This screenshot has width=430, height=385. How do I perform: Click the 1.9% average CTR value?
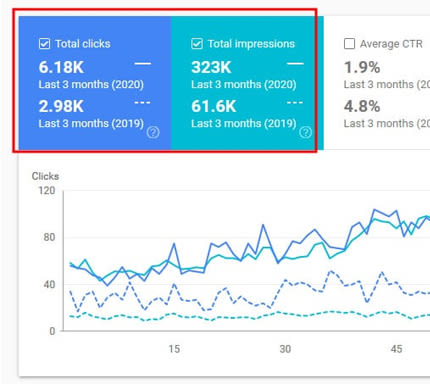point(362,67)
